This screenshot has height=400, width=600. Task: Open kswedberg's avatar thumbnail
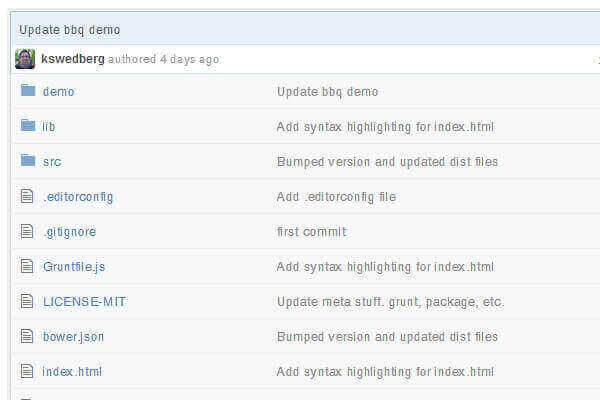coord(25,59)
